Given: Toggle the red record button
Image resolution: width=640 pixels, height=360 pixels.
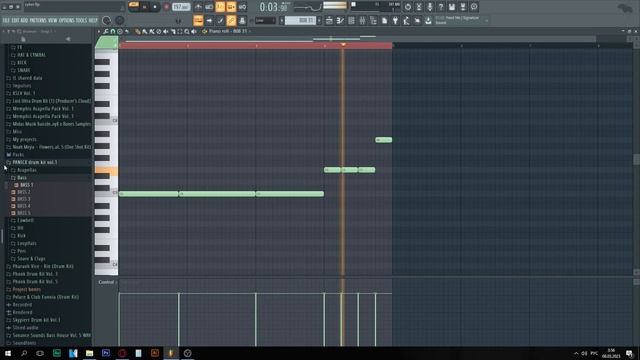Looking at the screenshot, I should pyautogui.click(x=166, y=7).
